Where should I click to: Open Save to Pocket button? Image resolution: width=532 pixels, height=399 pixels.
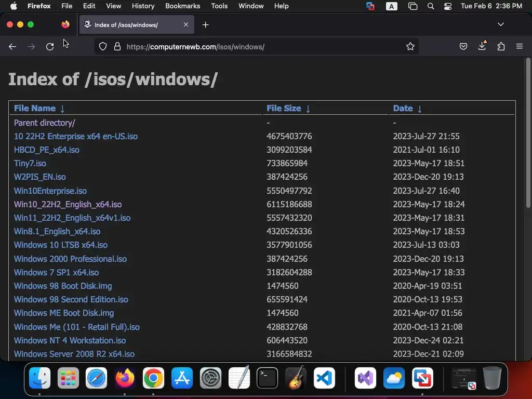pyautogui.click(x=463, y=46)
